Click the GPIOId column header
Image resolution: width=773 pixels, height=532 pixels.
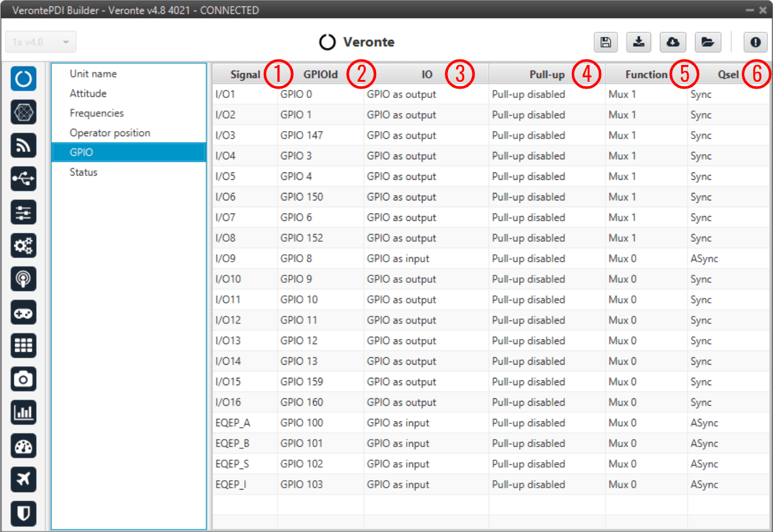[x=321, y=74]
